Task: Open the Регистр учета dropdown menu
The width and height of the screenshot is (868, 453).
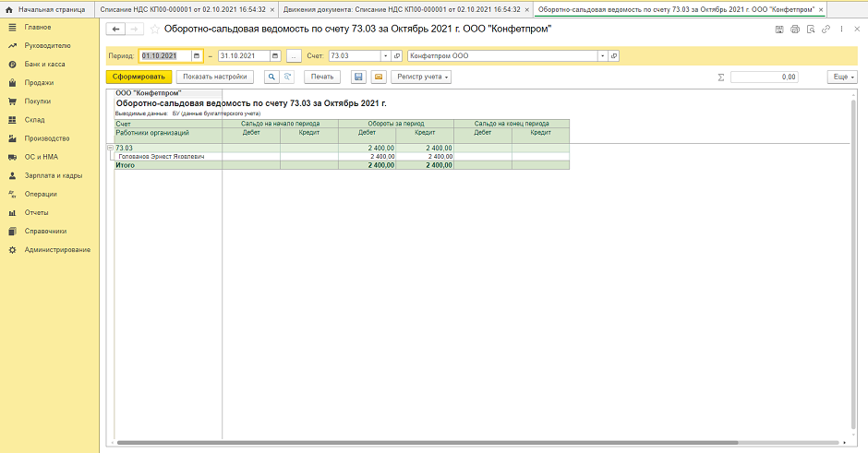Action: tap(423, 77)
